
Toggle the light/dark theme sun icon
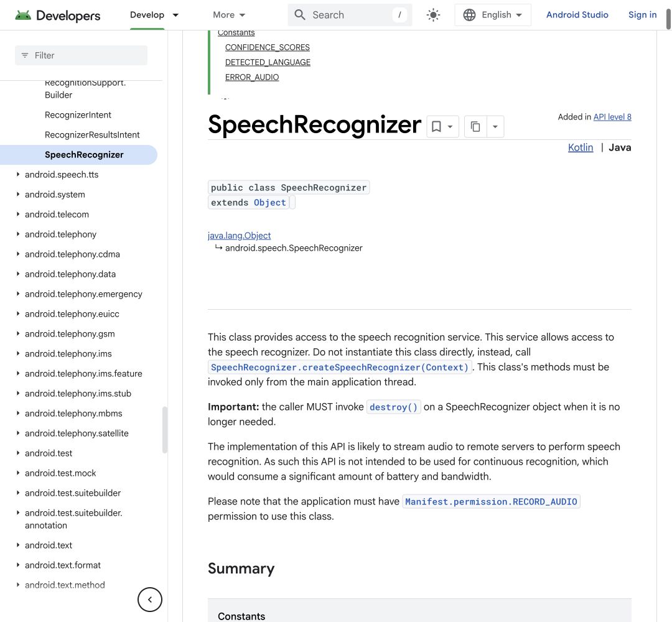click(433, 15)
